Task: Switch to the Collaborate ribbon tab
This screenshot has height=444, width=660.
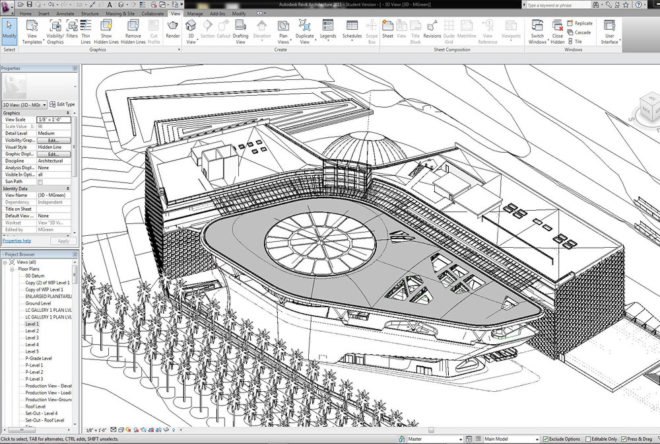Action: point(152,13)
